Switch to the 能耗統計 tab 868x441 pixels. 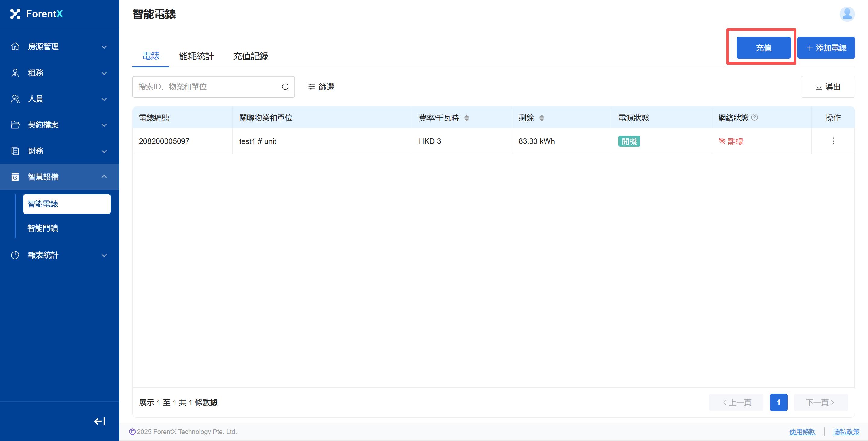click(196, 56)
